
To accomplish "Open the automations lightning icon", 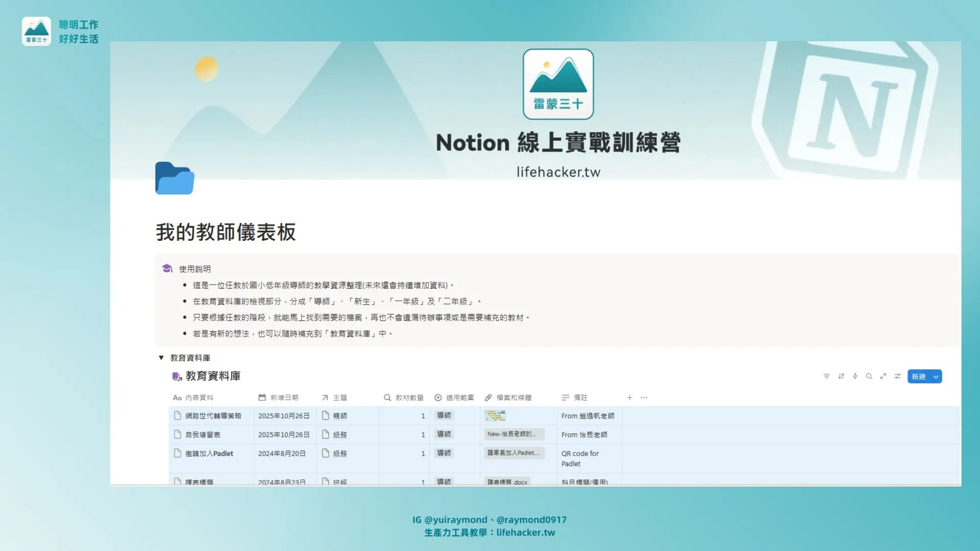I will point(855,376).
